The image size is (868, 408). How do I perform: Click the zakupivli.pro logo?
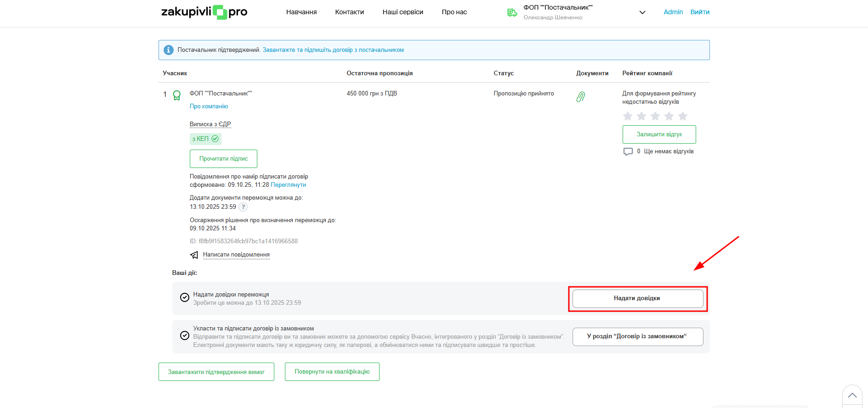(x=204, y=12)
